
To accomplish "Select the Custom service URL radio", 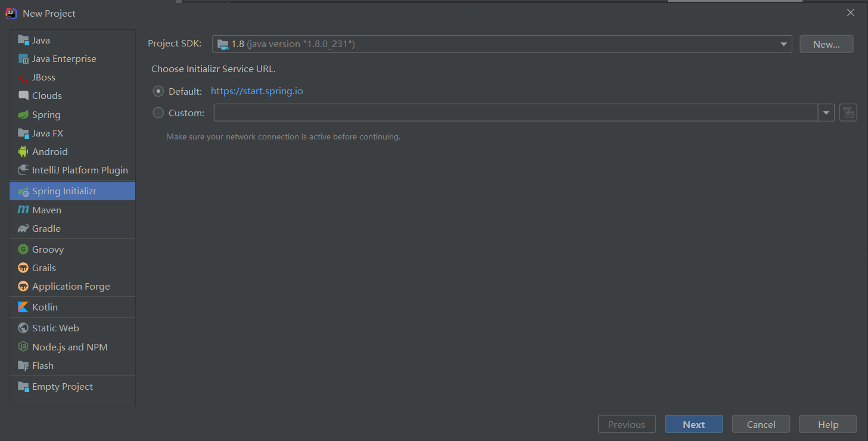I will point(158,113).
